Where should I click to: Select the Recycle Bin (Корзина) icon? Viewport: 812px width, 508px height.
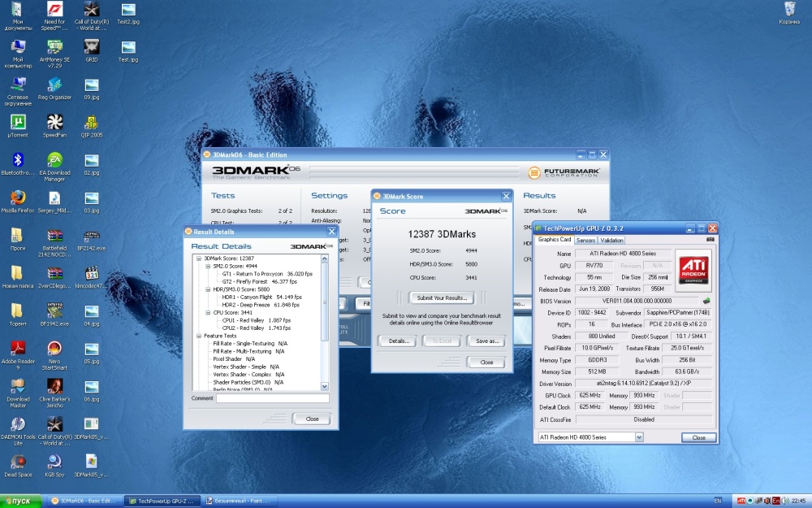click(x=789, y=12)
